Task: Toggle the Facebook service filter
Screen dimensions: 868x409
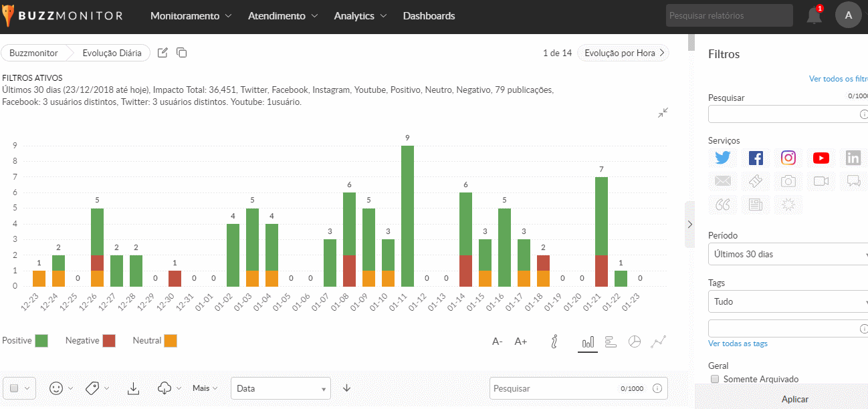Action: (x=756, y=158)
